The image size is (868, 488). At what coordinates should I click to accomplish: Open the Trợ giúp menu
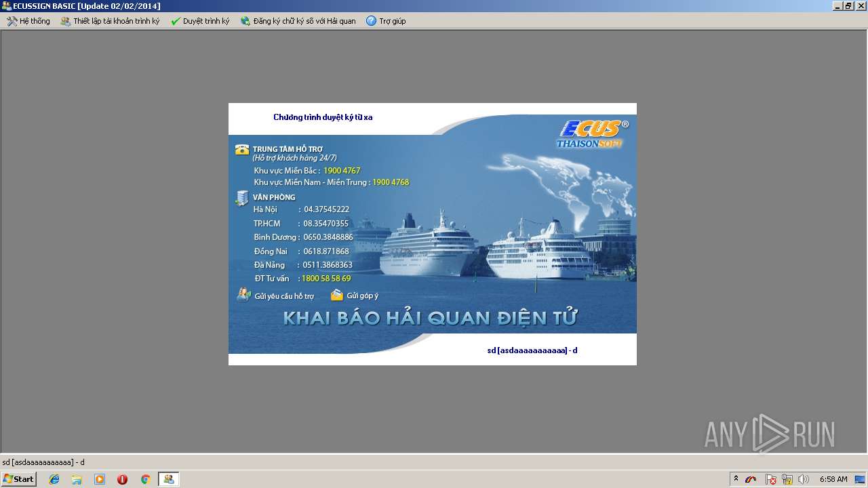(386, 21)
